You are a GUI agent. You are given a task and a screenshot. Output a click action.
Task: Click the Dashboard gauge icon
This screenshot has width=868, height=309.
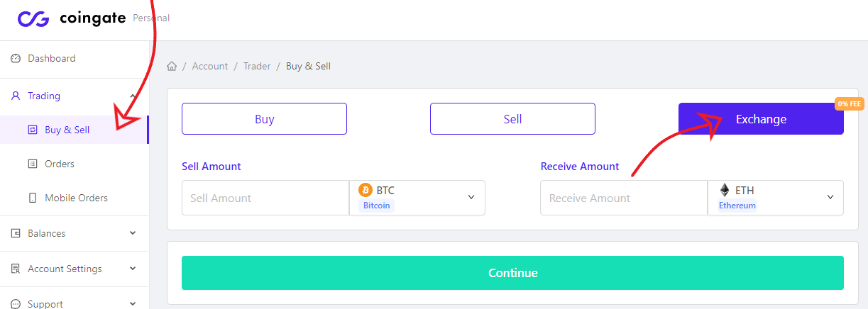(x=16, y=59)
